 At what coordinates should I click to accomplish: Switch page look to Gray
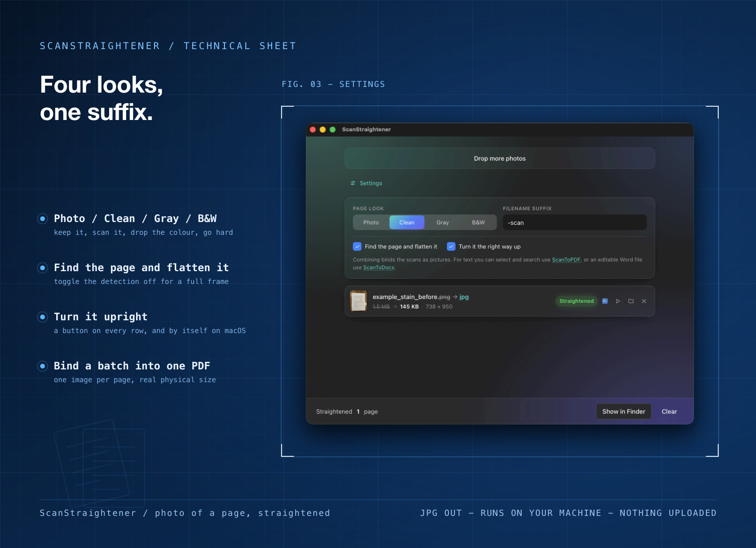pyautogui.click(x=443, y=223)
